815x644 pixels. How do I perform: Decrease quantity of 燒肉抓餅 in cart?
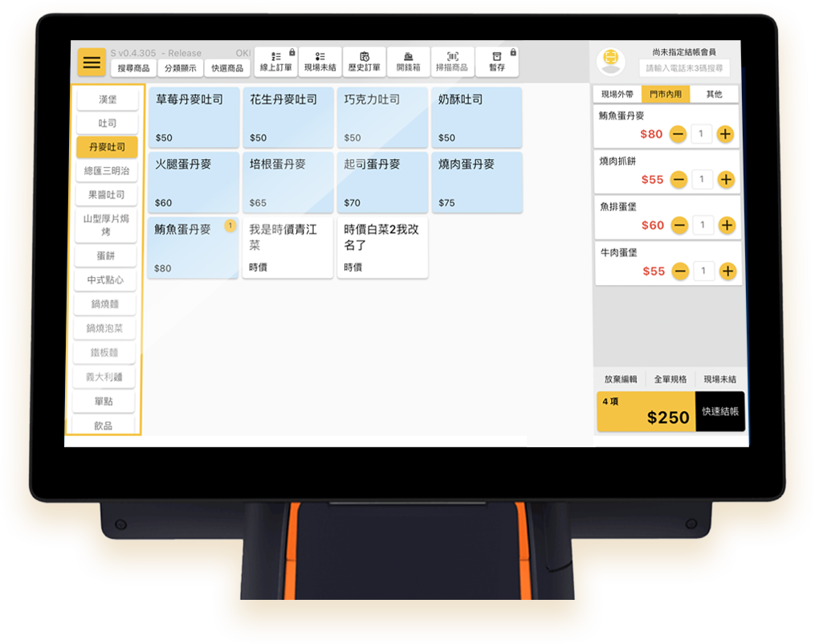pos(678,180)
